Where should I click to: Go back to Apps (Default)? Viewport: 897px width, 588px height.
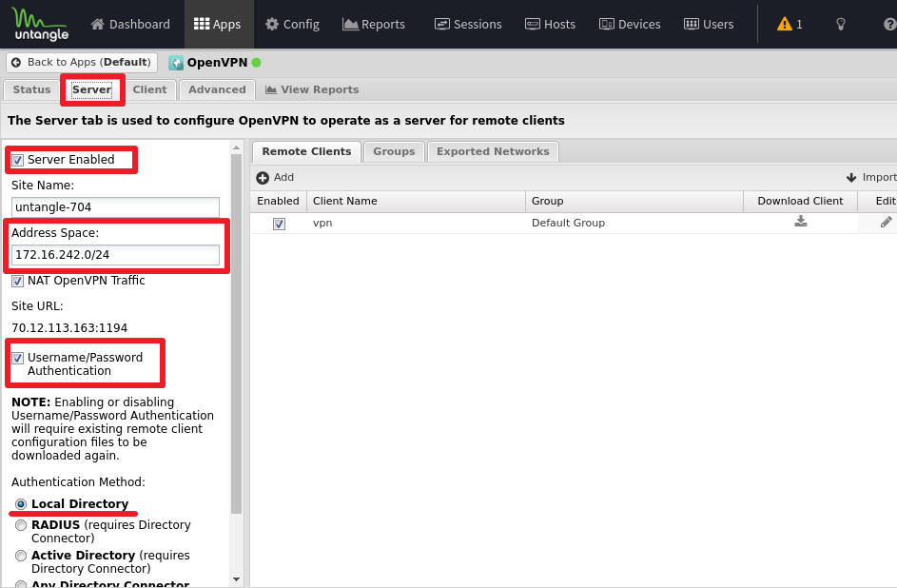point(82,63)
